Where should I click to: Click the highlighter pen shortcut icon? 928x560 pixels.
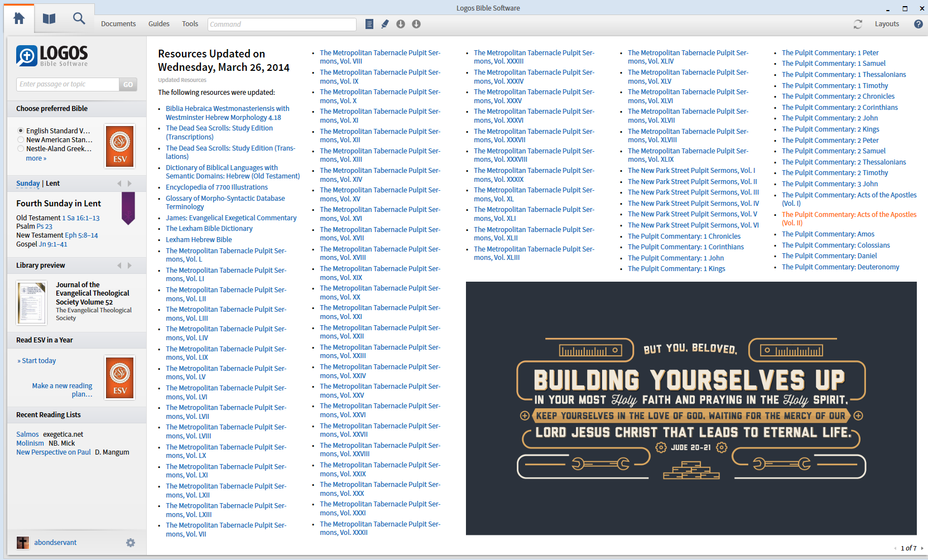click(384, 24)
